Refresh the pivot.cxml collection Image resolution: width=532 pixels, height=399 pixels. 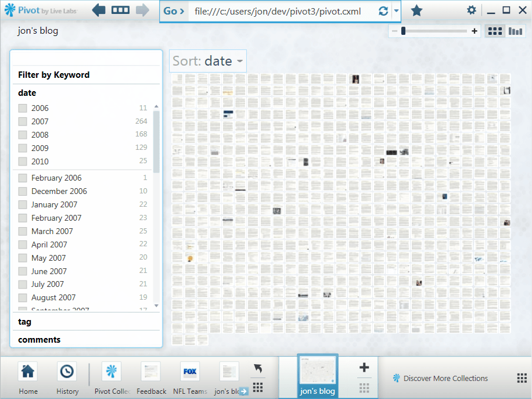point(383,10)
